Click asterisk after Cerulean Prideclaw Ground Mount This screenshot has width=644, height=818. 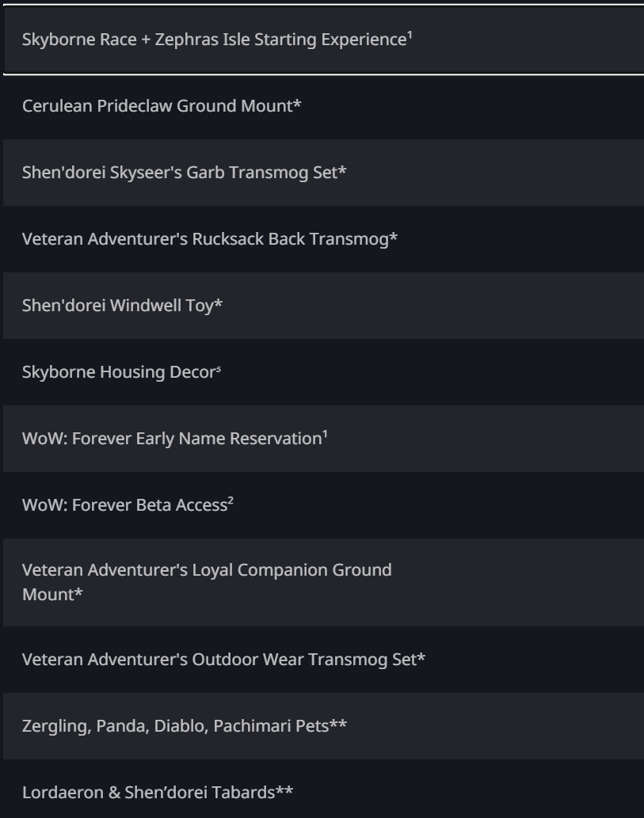297,103
